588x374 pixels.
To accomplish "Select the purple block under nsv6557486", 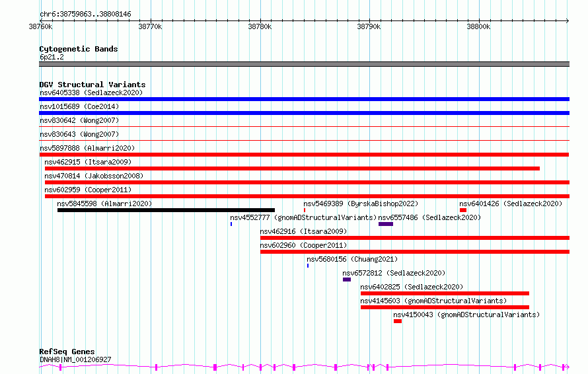I will [386, 224].
